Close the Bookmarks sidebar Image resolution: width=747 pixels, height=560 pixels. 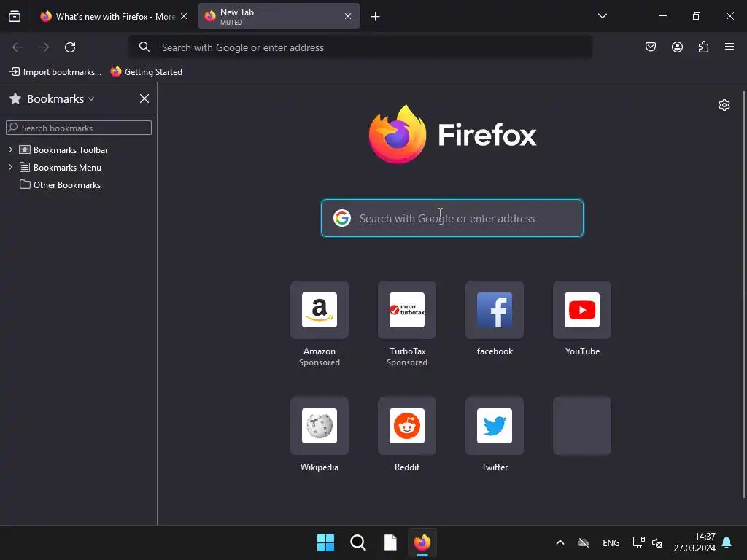click(144, 98)
